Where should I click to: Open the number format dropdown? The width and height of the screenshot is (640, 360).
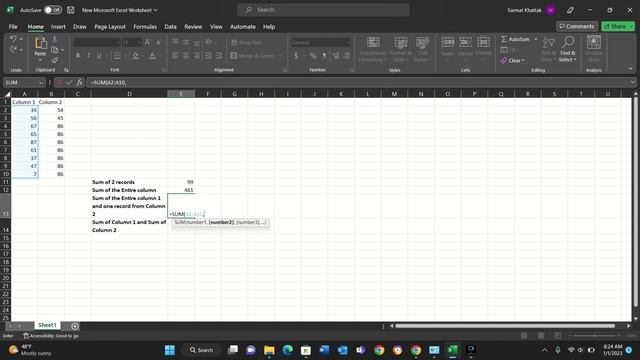[348, 42]
